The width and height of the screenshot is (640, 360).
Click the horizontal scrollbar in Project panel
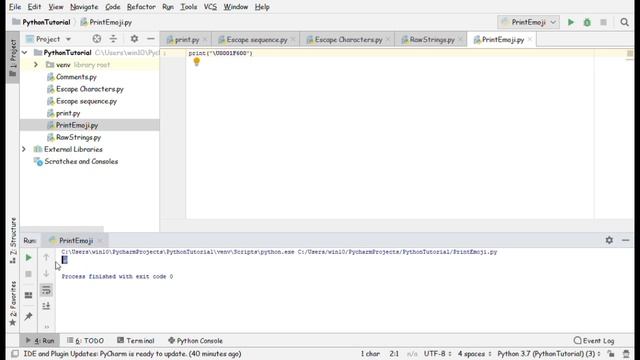62,229
